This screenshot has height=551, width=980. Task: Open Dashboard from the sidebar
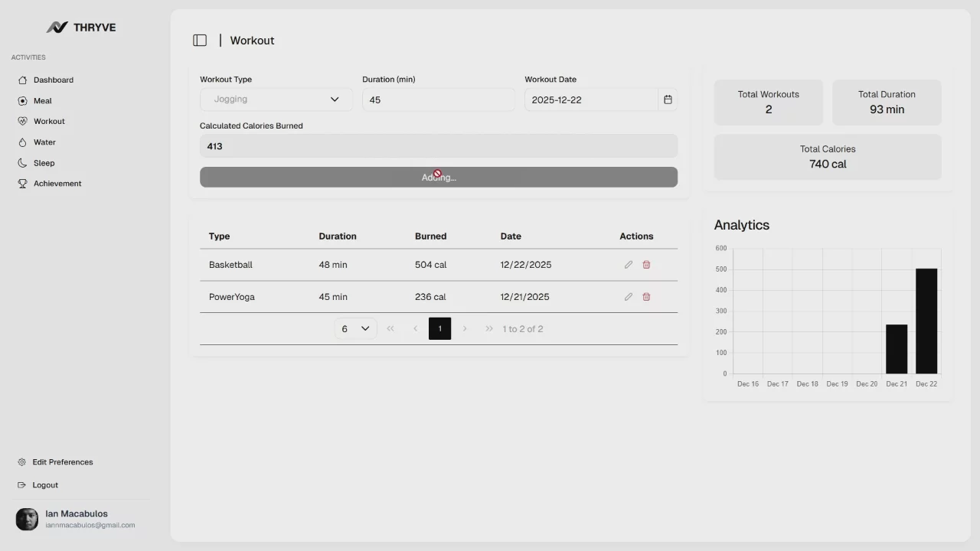53,80
